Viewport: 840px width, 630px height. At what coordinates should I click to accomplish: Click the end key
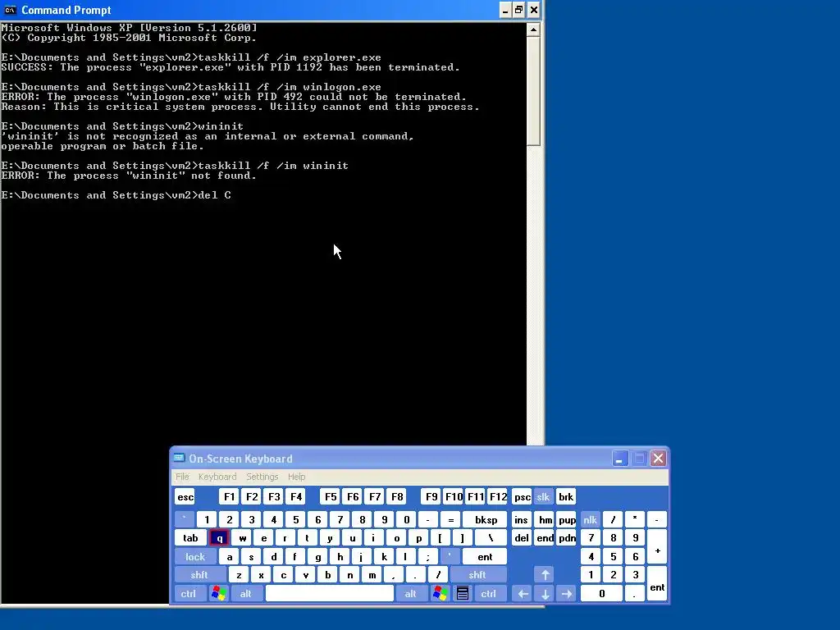pos(545,538)
